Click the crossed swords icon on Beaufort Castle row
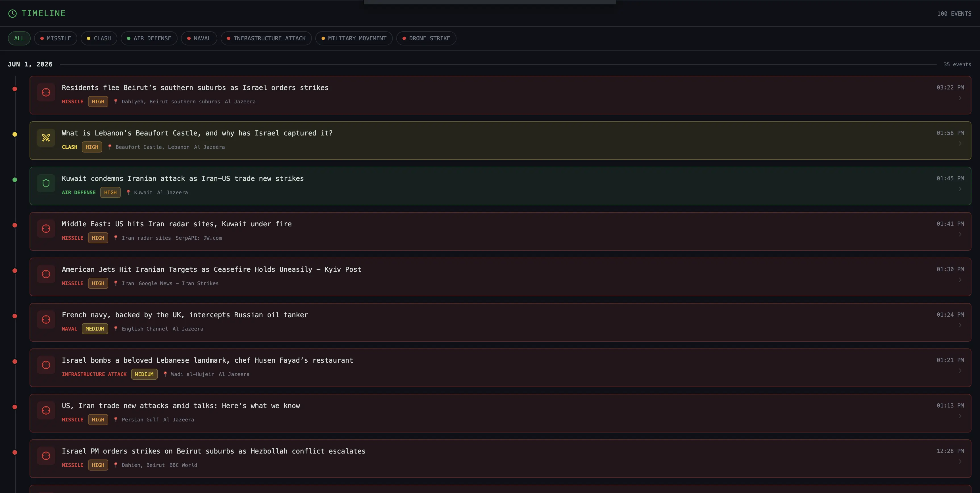The image size is (980, 493). (46, 138)
